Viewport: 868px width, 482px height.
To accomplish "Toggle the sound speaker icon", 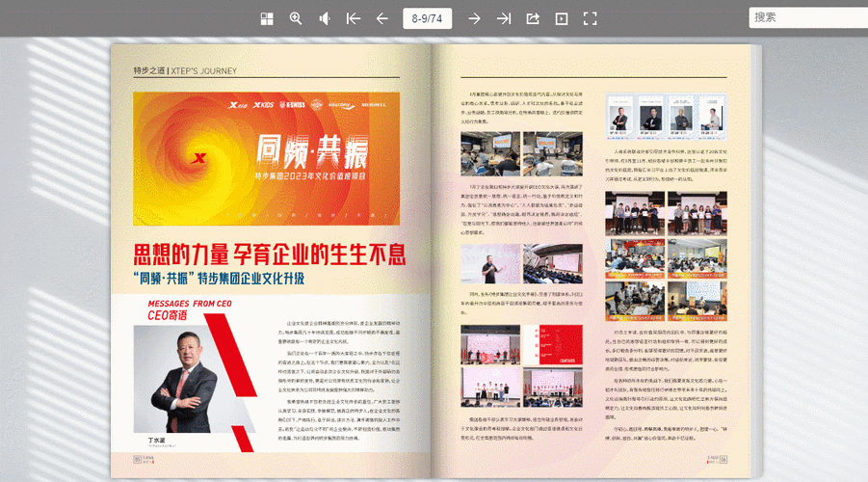I will click(325, 19).
